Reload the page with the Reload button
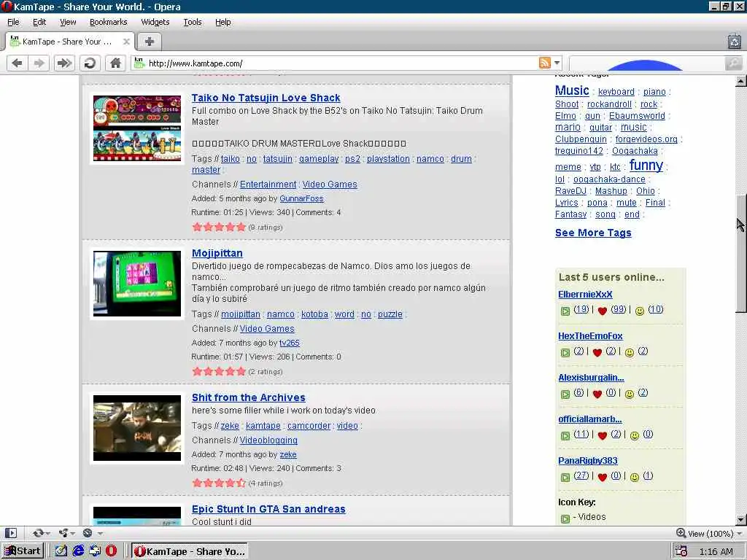 pos(90,63)
